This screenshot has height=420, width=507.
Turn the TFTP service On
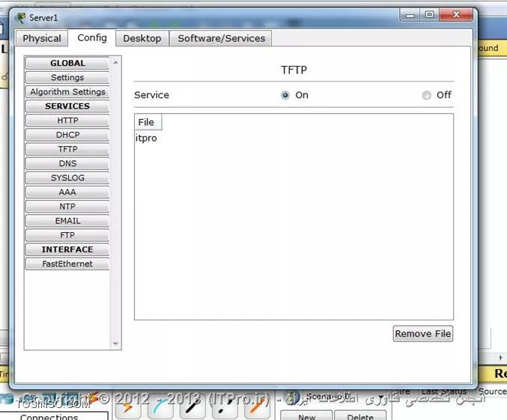point(285,95)
